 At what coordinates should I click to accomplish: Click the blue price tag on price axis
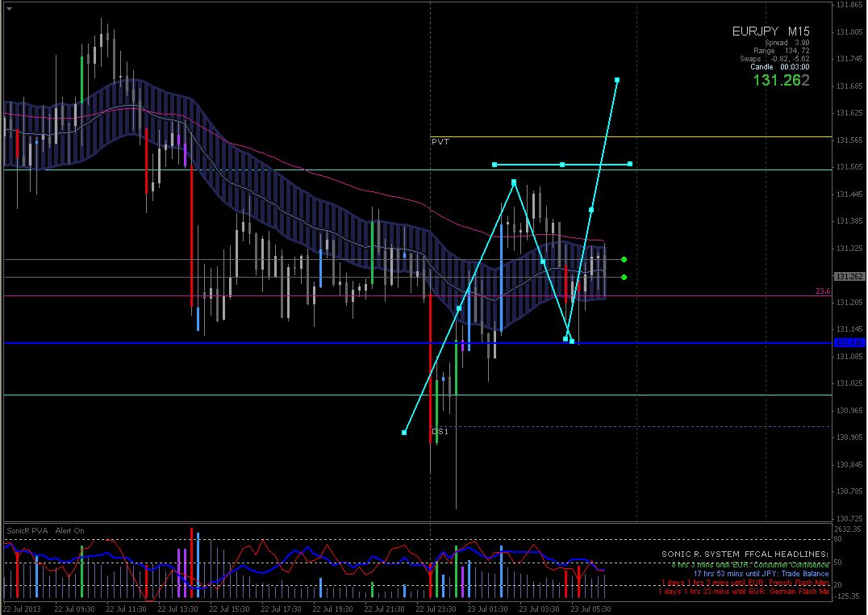(850, 343)
